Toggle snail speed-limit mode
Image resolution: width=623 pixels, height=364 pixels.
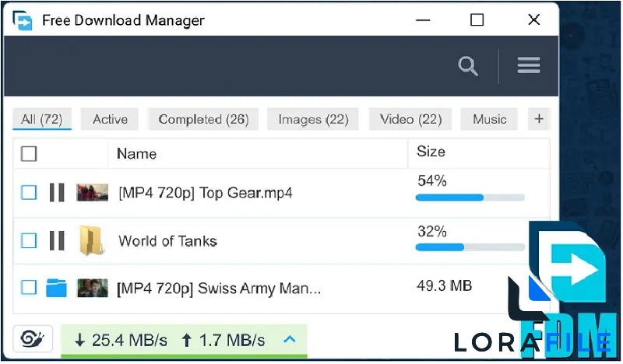coord(33,338)
